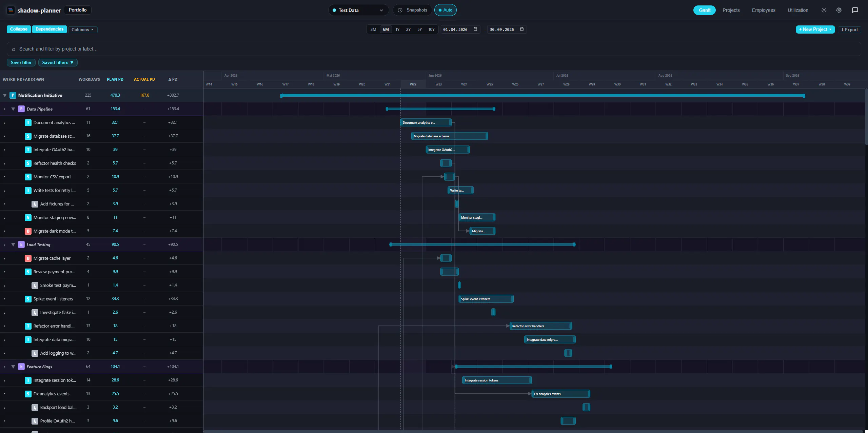Toggle the Collapse button
Screen dimensions: 868x433
pos(19,29)
